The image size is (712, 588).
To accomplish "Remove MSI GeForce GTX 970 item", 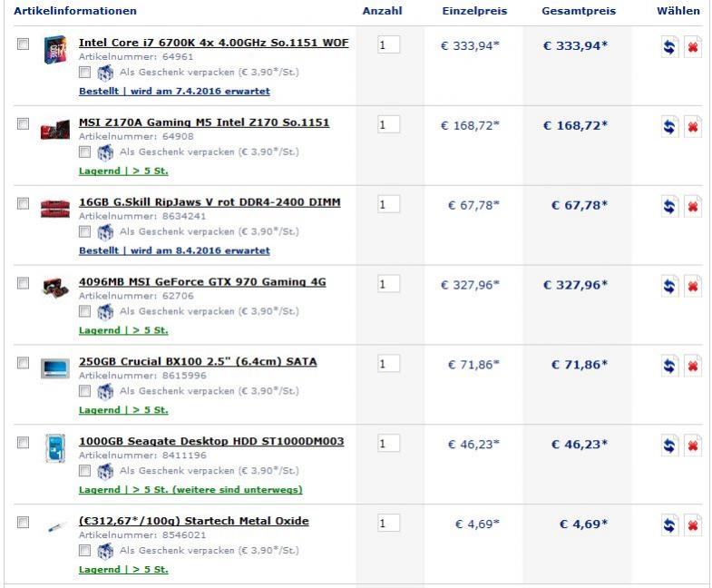I will (x=692, y=286).
